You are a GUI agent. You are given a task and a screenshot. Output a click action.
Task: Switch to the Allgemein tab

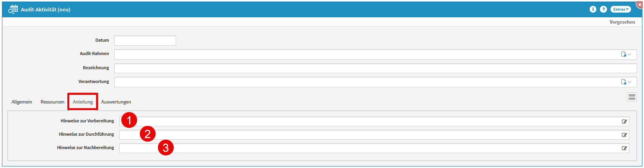[x=22, y=102]
